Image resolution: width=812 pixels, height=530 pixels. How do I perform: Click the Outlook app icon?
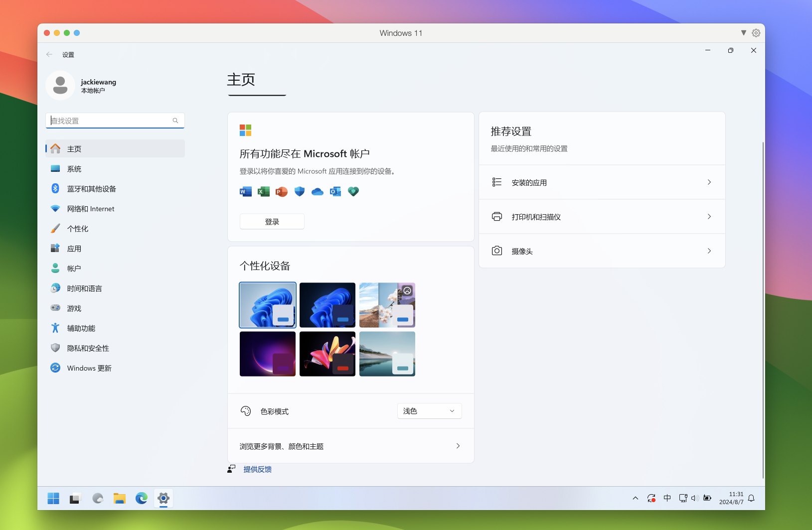click(335, 192)
